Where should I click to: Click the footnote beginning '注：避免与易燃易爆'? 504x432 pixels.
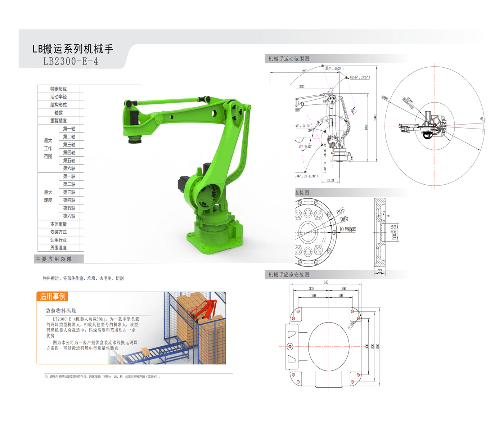pos(103,377)
